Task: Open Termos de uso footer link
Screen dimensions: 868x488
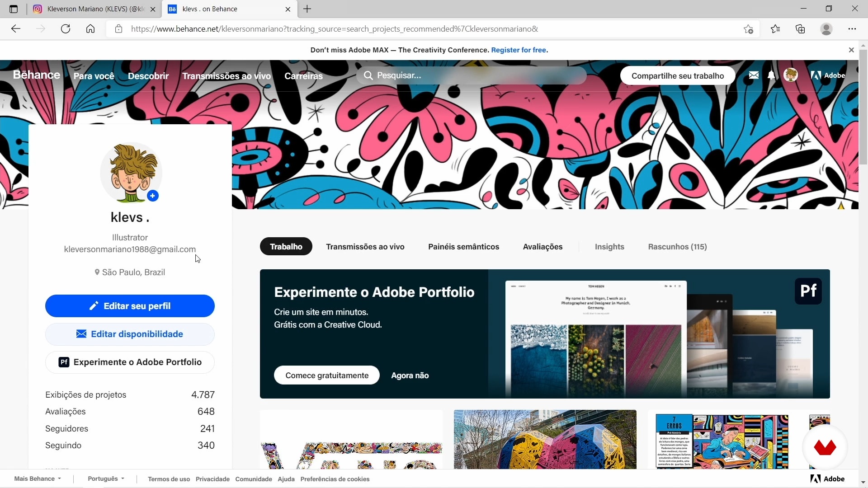Action: coord(169,479)
